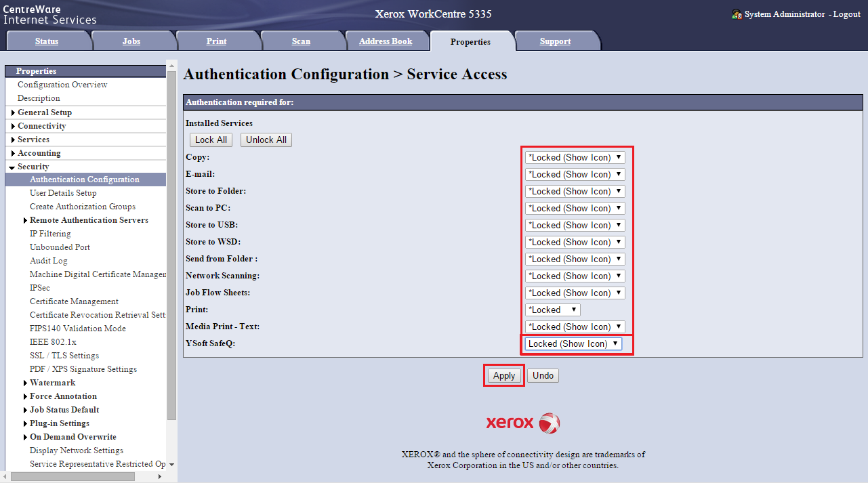
Task: Click the Undo button
Action: coord(543,375)
